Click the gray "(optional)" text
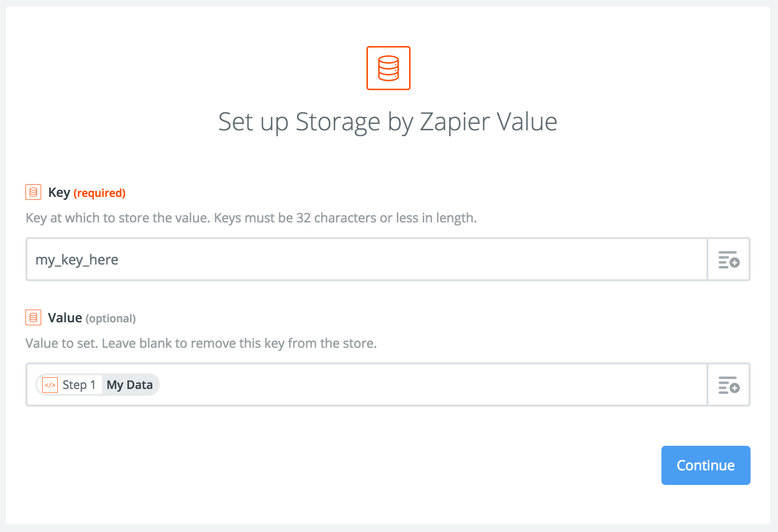This screenshot has height=532, width=778. pyautogui.click(x=111, y=318)
